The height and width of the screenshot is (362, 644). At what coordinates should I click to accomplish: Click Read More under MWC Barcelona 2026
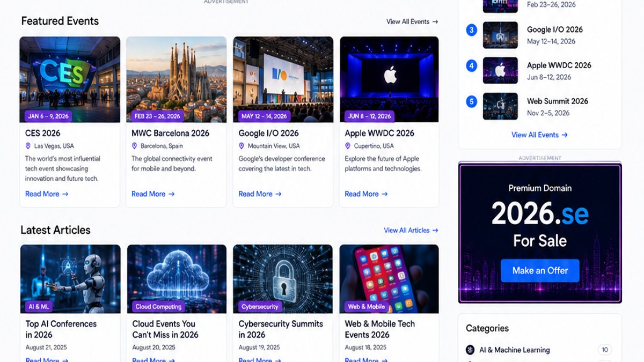tap(153, 194)
